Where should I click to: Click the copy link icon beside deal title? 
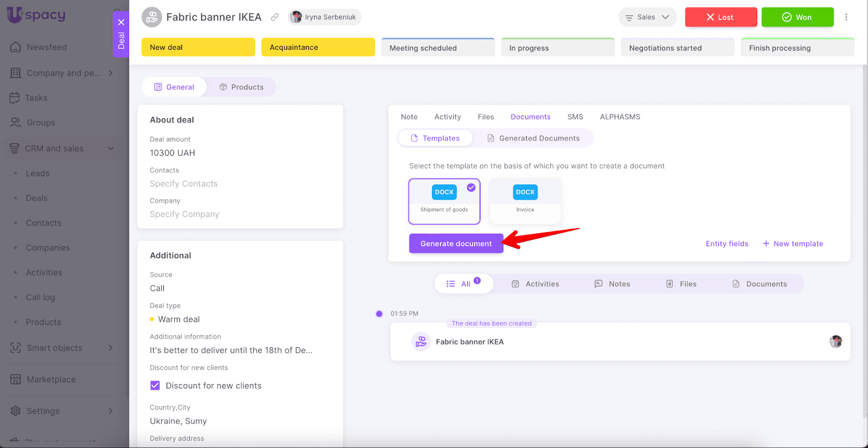(x=275, y=17)
